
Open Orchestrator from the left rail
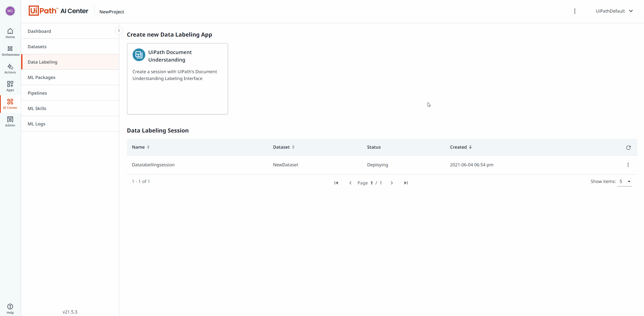[x=10, y=51]
